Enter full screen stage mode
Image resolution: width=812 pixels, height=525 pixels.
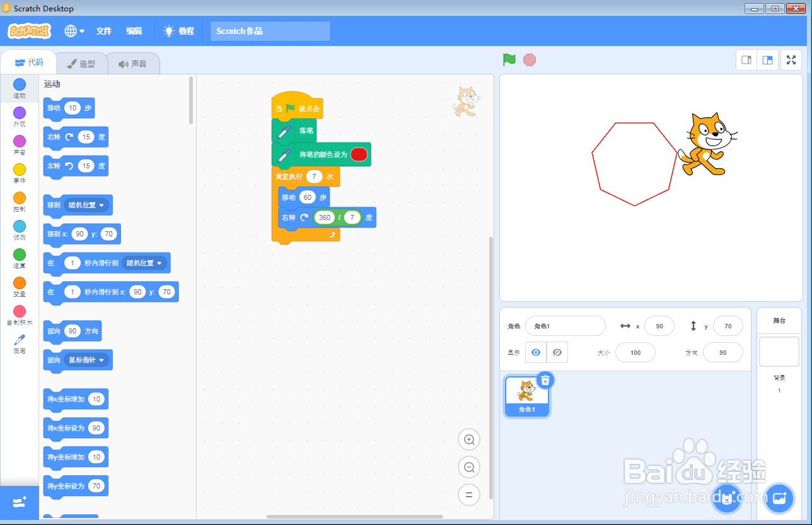(x=791, y=60)
